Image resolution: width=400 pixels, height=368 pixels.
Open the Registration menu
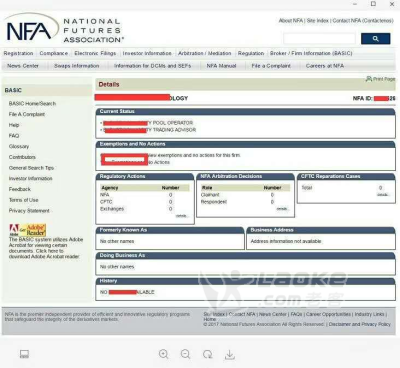18,53
